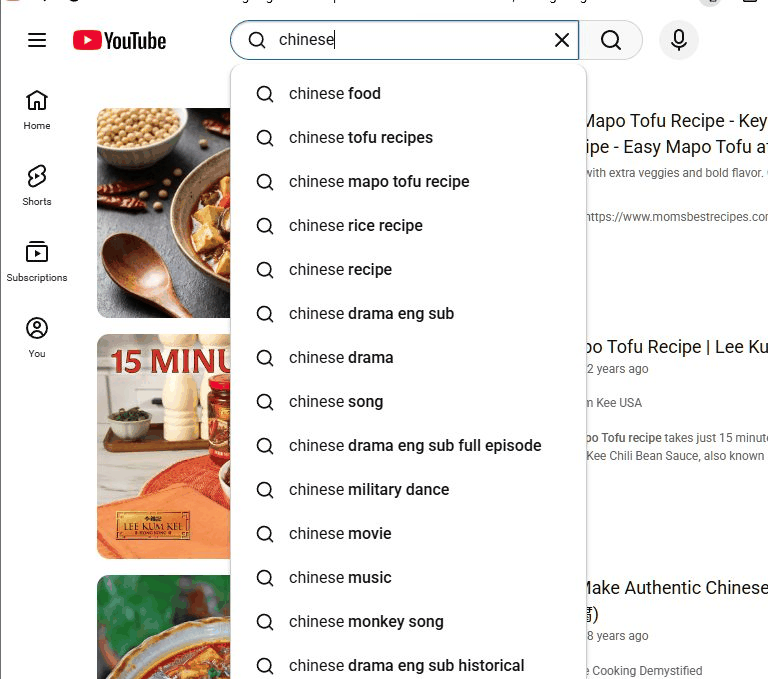The width and height of the screenshot is (768, 679).
Task: Choose chinese drama eng sub historical
Action: 408,666
